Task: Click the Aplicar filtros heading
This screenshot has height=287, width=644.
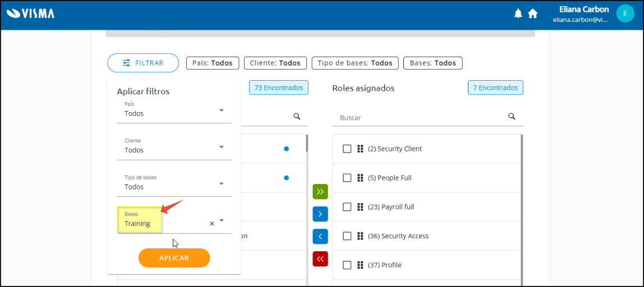Action: point(143,91)
